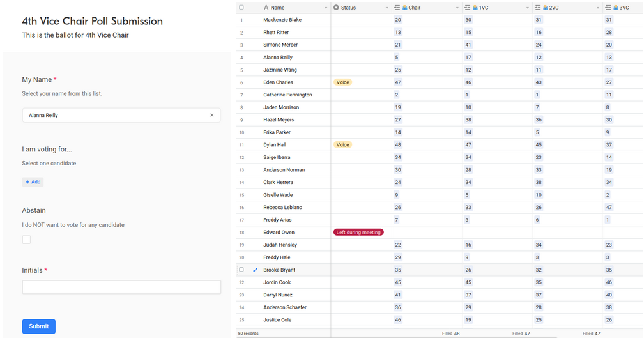Open the 2VC column dropdown arrow
This screenshot has height=338, width=644.
pos(598,8)
